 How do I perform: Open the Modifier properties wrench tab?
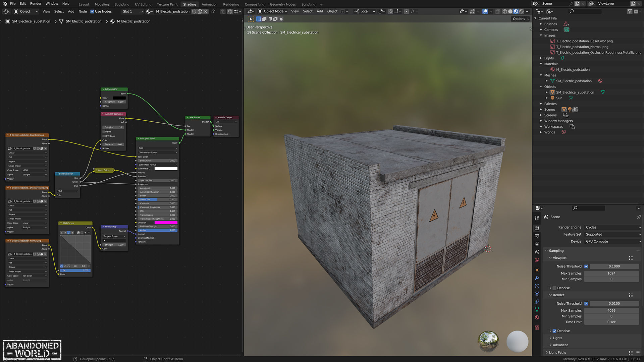coord(537,278)
